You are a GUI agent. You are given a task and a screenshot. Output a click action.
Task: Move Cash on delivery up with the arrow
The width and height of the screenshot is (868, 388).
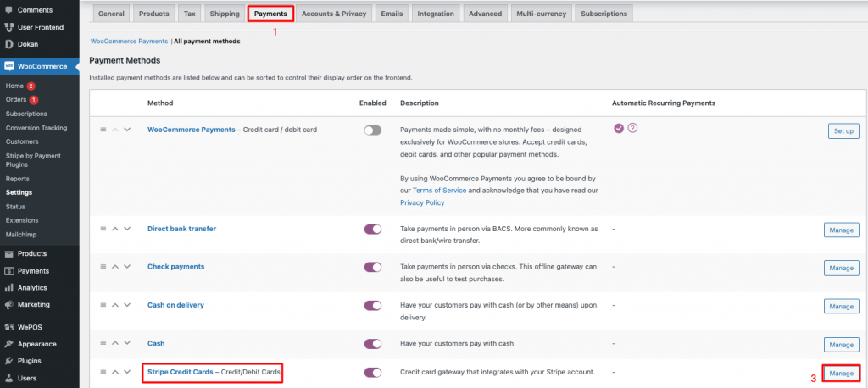pos(115,305)
